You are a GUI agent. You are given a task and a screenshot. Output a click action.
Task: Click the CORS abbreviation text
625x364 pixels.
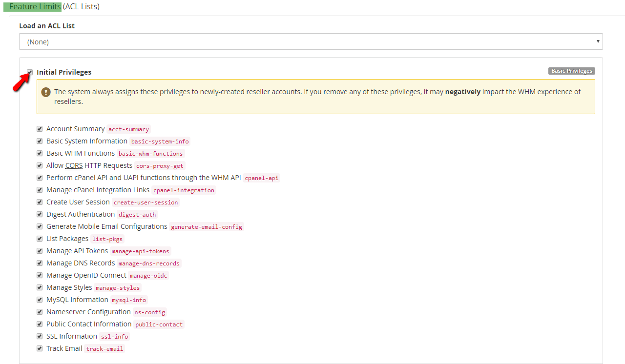click(x=74, y=165)
